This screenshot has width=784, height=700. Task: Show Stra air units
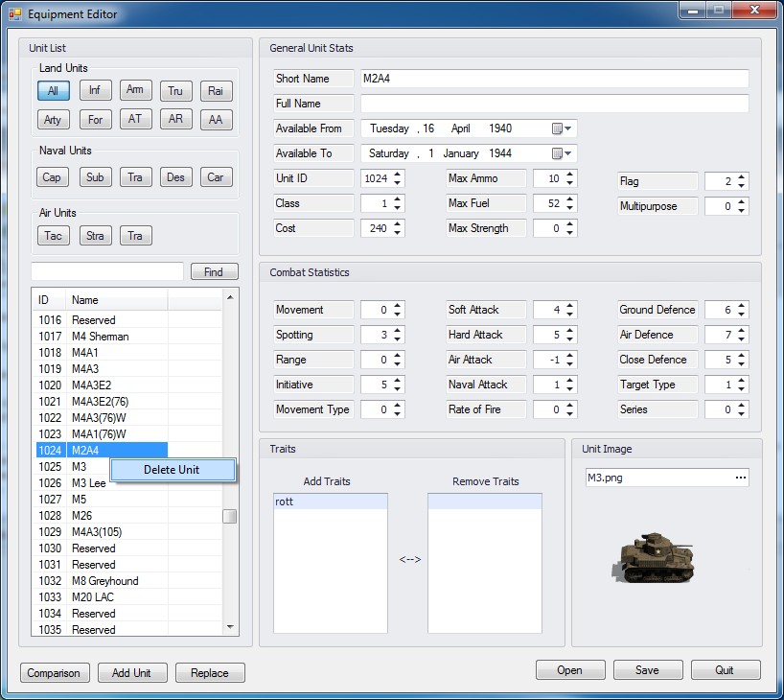95,236
